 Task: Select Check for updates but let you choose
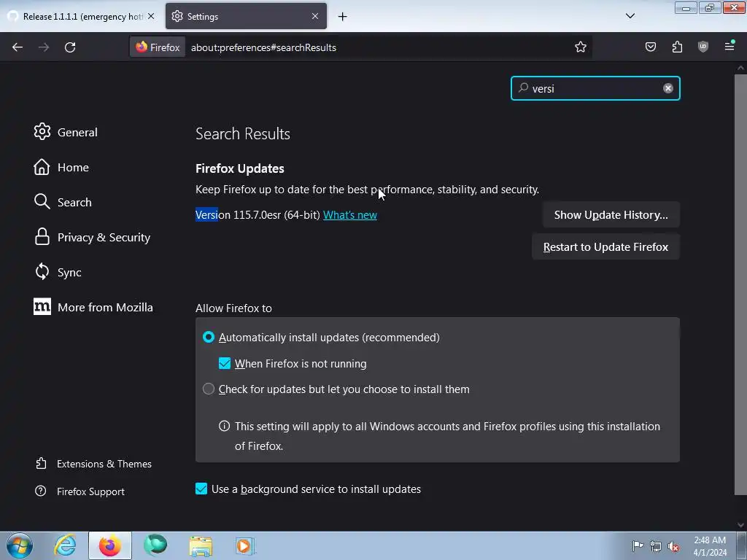point(208,389)
